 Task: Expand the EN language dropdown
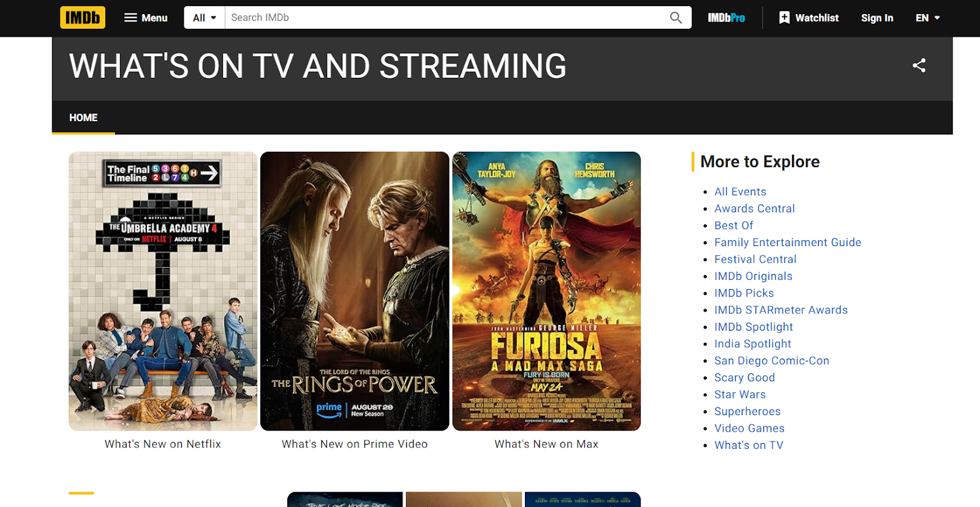(928, 18)
